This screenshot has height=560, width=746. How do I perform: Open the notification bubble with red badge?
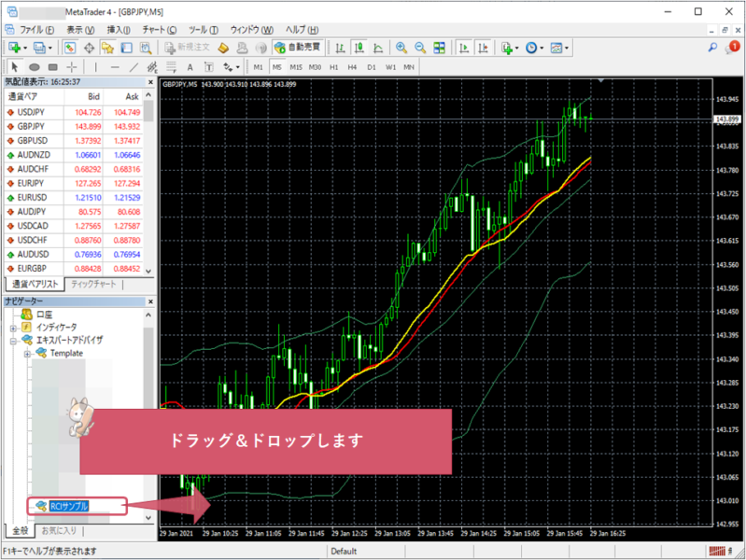coord(732,47)
